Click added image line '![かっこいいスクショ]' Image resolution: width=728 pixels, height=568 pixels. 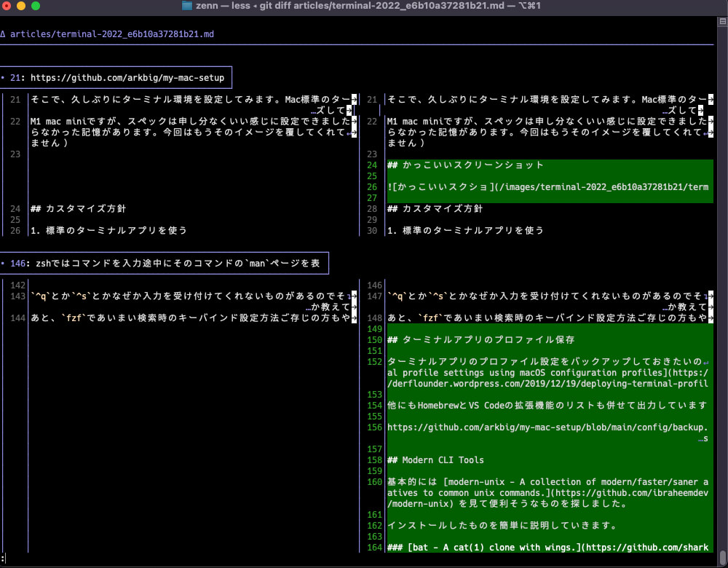click(548, 186)
